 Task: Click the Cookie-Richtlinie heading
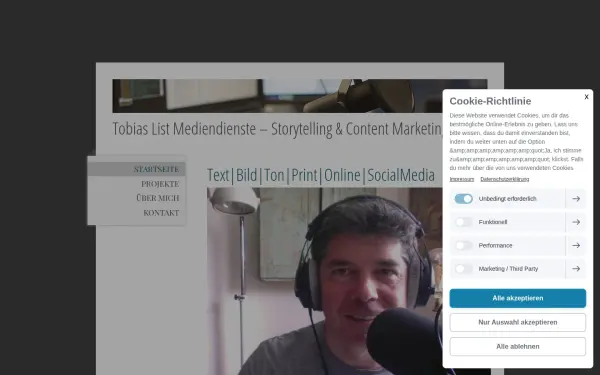click(490, 101)
